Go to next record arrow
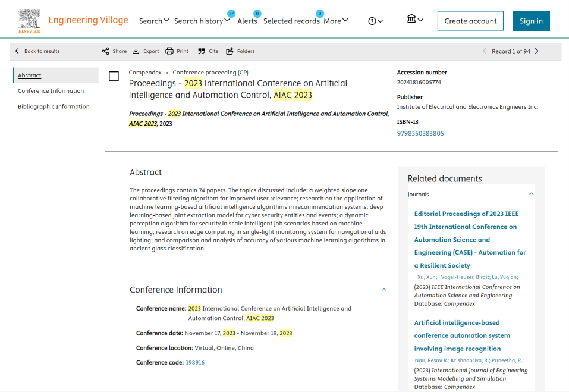The height and width of the screenshot is (392, 569). [x=537, y=51]
